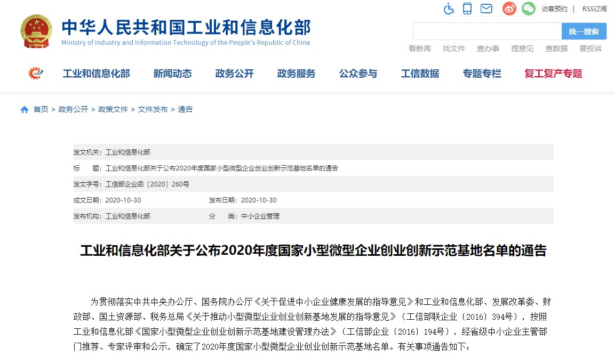Open the mobile version phone icon
Viewport: 614px width, 364px height.
click(467, 9)
